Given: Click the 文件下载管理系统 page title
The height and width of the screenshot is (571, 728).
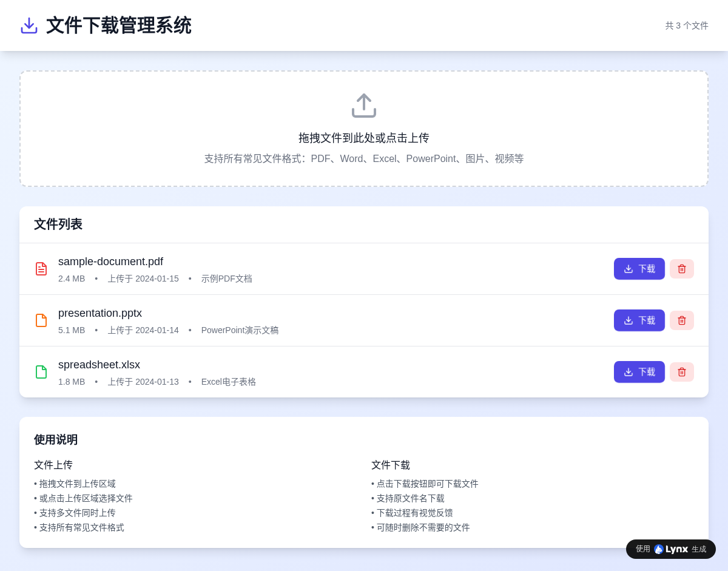Looking at the screenshot, I should point(119,25).
